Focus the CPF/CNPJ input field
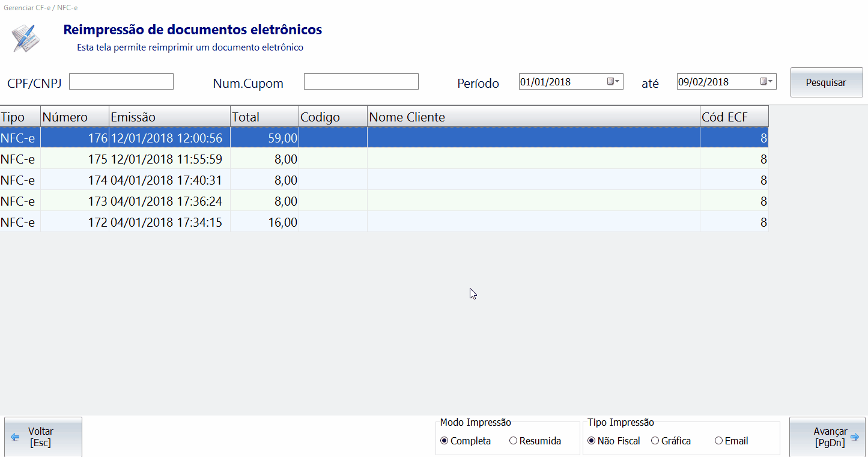868x457 pixels. click(121, 82)
